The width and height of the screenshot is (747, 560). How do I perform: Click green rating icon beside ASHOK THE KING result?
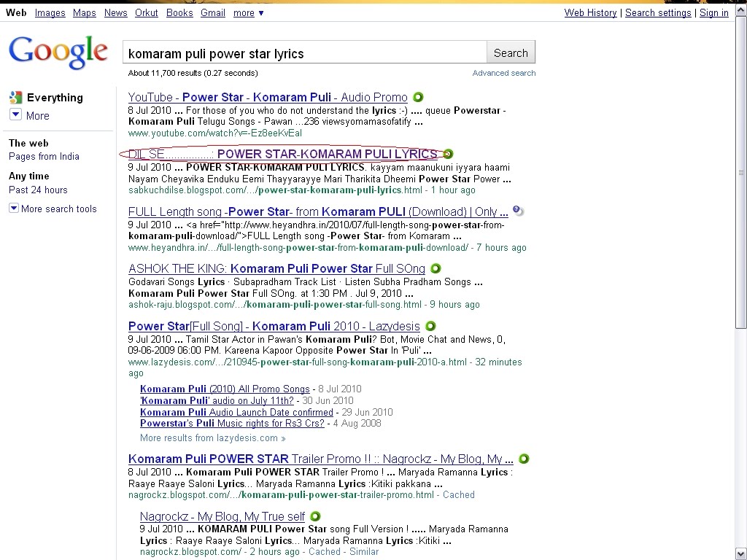point(436,268)
